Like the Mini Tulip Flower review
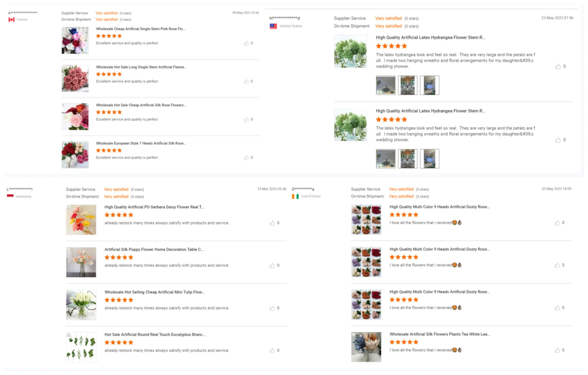 [272, 308]
